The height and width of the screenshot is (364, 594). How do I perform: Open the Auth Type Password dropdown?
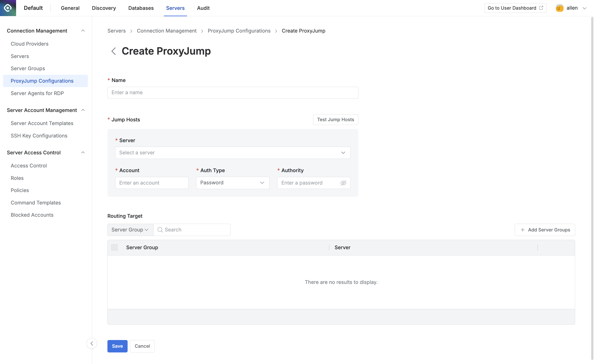(x=233, y=183)
